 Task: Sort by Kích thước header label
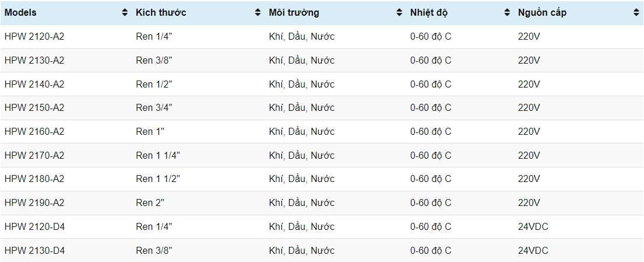(x=161, y=13)
